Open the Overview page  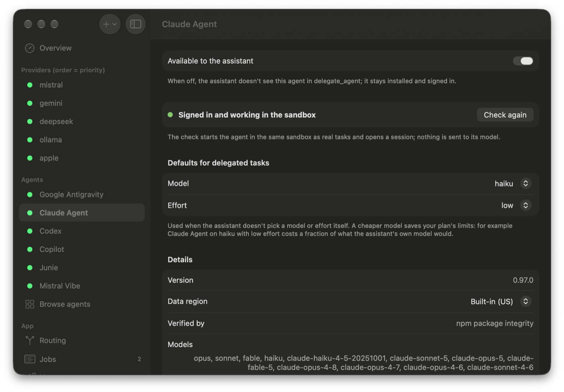82,48
